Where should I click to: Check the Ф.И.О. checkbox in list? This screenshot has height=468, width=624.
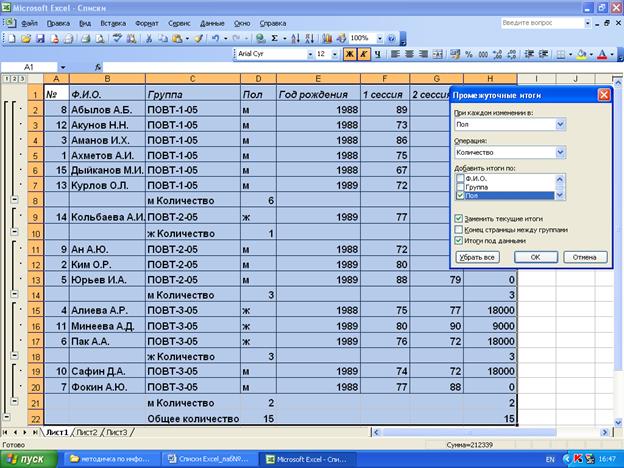(x=460, y=178)
